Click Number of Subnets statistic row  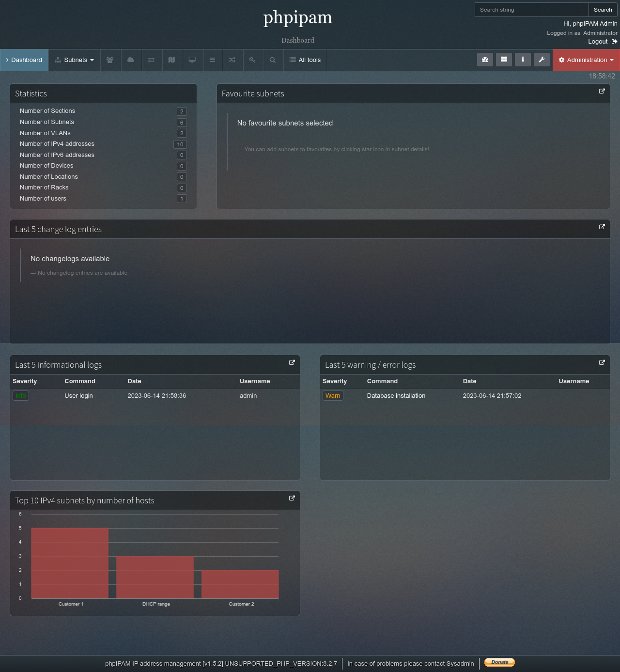(103, 122)
